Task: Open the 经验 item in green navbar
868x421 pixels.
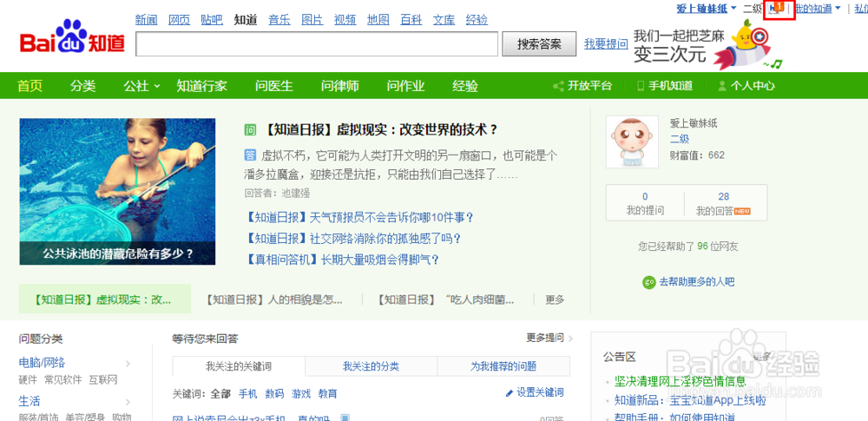Action: tap(465, 86)
